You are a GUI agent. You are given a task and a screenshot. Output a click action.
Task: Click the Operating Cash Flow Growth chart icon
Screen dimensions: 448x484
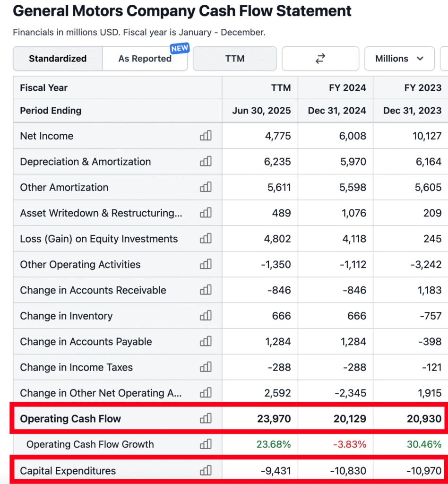(206, 444)
